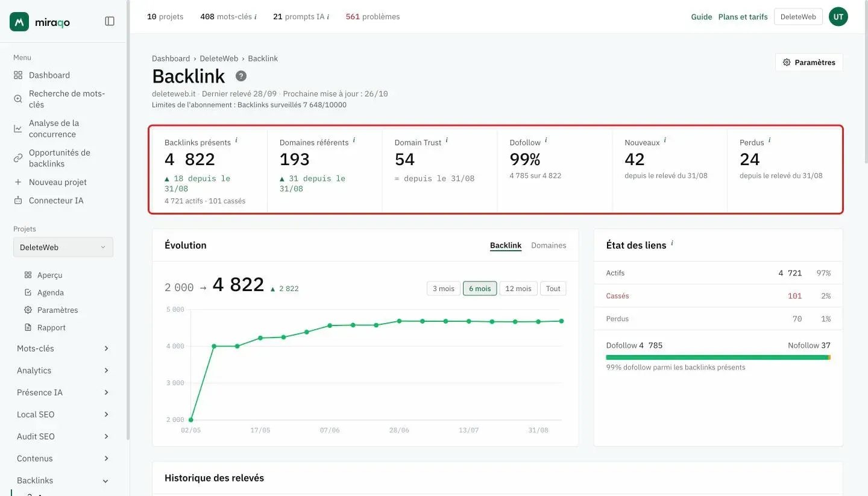This screenshot has height=496, width=868.
Task: Open the UT user avatar menu
Action: pyautogui.click(x=838, y=17)
